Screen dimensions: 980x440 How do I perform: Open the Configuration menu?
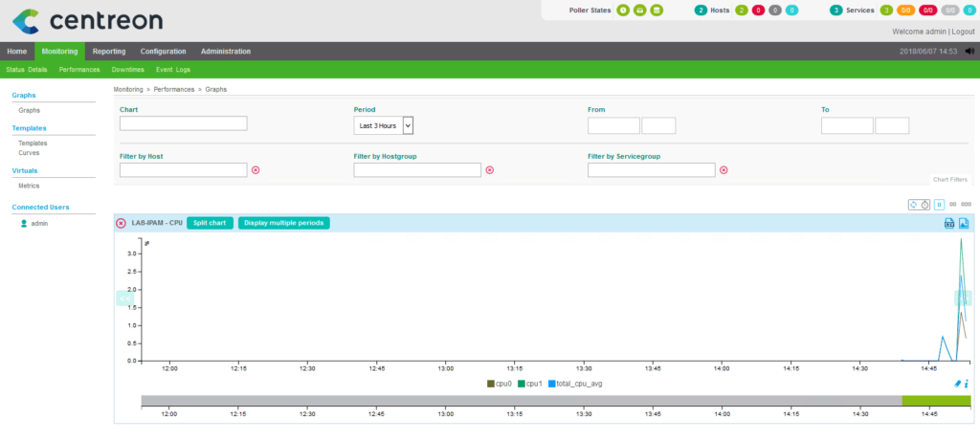pos(163,52)
